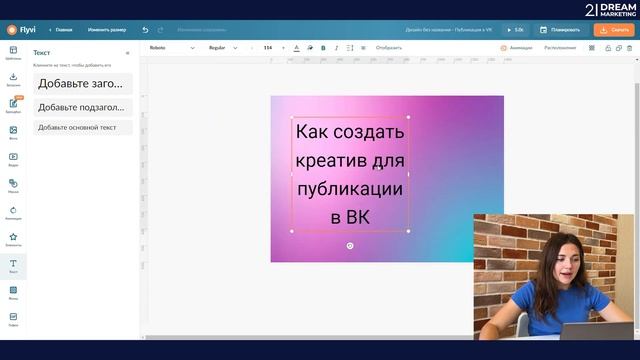Increase the font size with plus

pyautogui.click(x=283, y=48)
